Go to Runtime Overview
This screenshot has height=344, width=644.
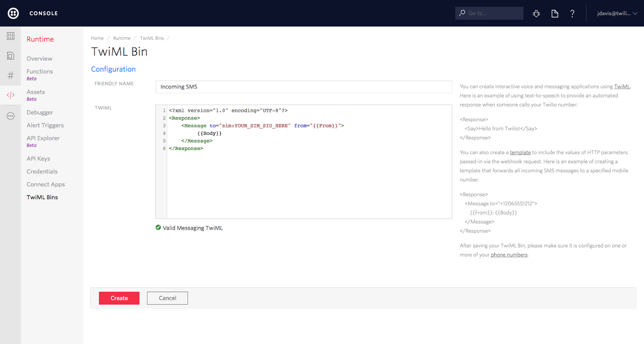click(39, 58)
